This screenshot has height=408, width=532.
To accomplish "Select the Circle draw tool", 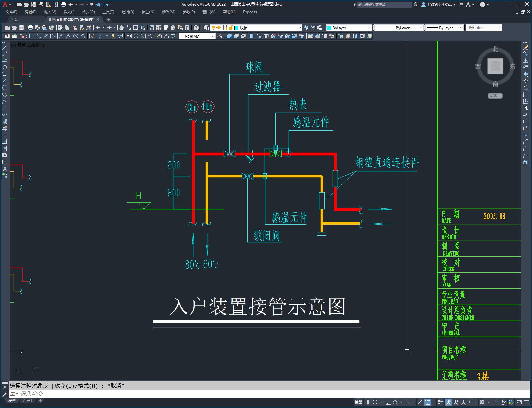I will 5,88.
